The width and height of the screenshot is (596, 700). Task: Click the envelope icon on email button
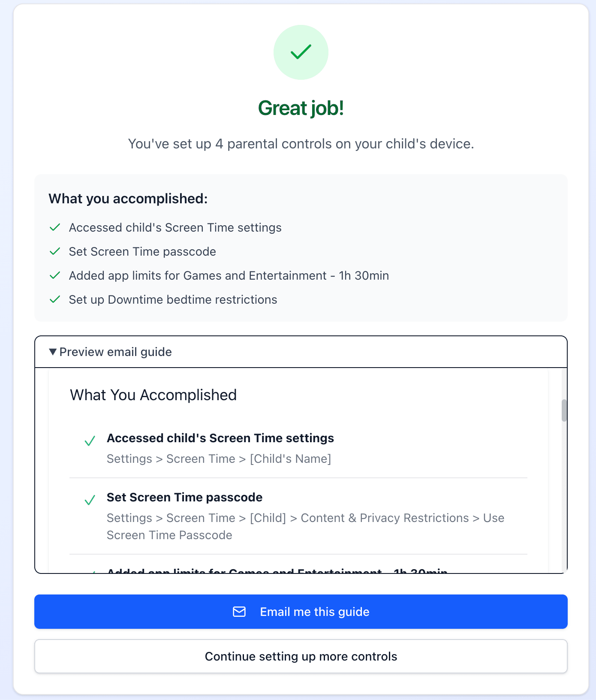239,612
